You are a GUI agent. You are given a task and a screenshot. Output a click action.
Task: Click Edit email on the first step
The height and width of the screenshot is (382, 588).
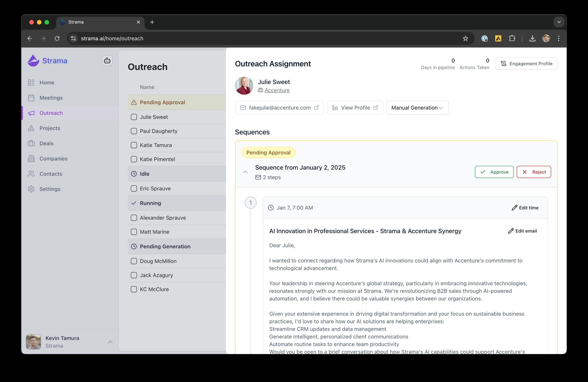click(x=523, y=231)
